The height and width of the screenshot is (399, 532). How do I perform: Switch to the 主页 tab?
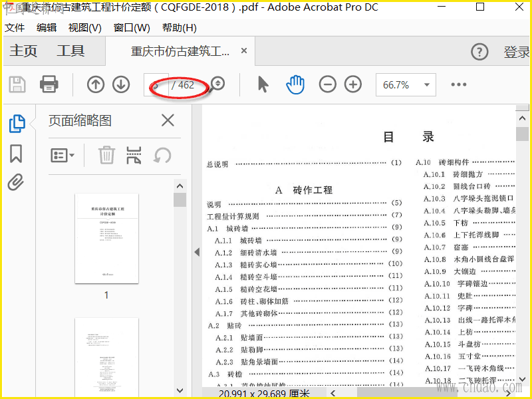coord(23,51)
